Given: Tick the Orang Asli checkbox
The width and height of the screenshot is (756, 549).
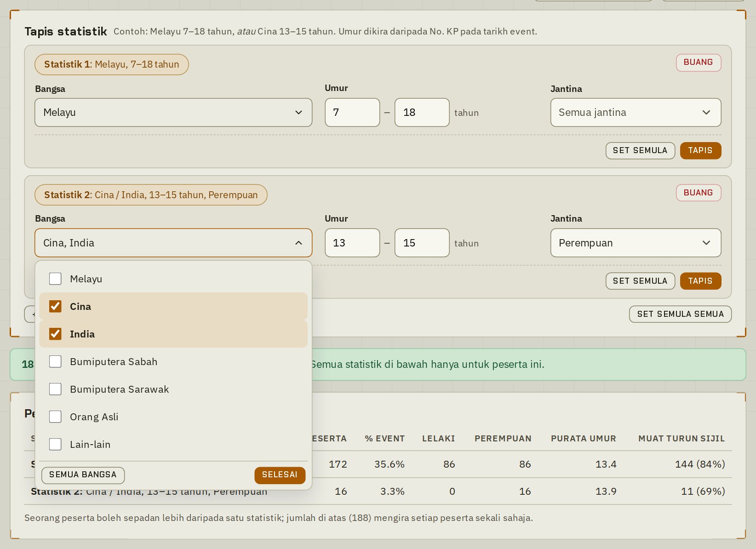Looking at the screenshot, I should click(x=55, y=417).
